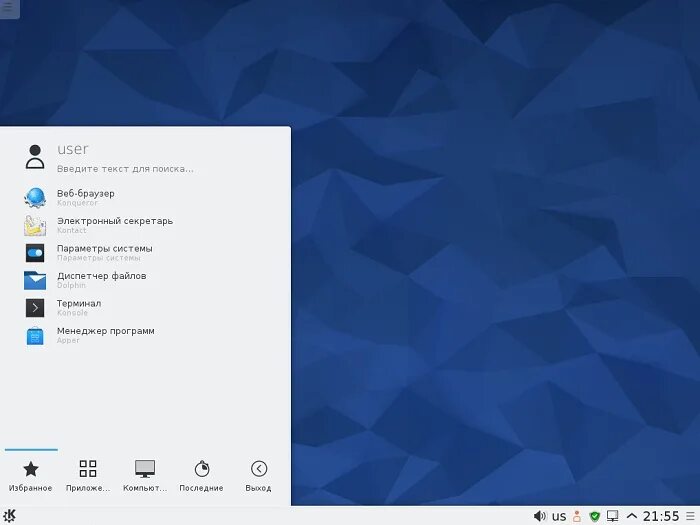
Task: Click the KDE application launcher button
Action: [9, 516]
